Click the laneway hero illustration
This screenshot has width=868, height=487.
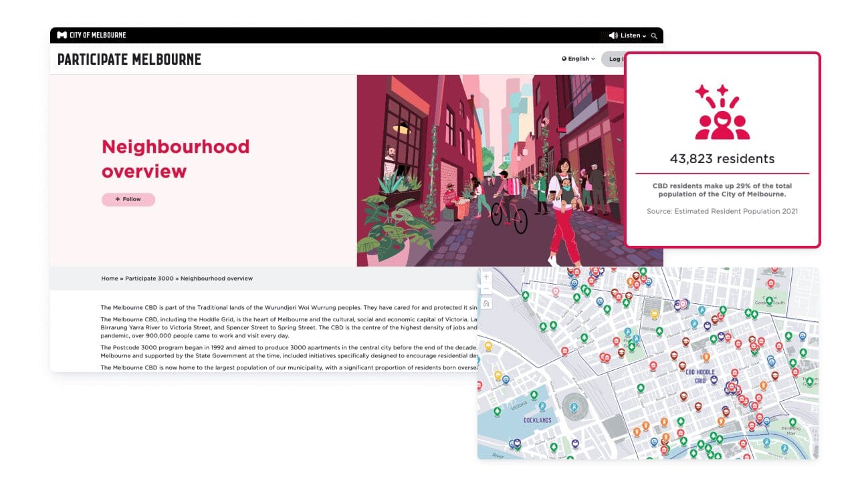click(x=491, y=170)
